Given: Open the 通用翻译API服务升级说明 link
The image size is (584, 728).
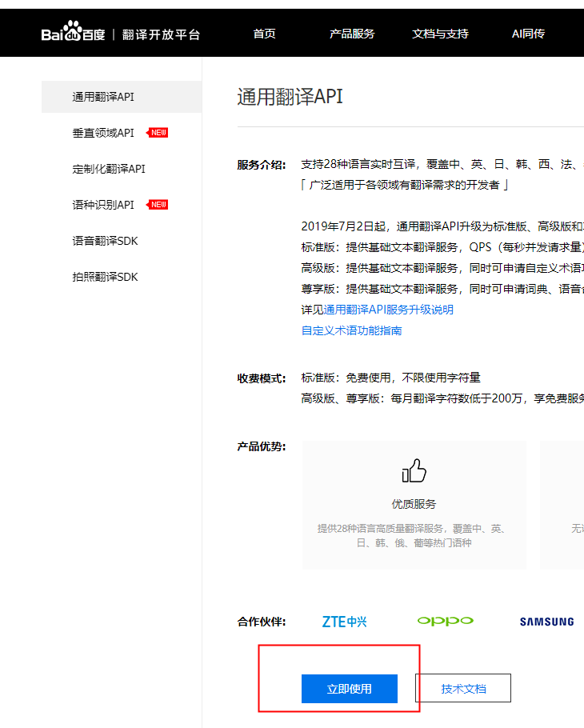Looking at the screenshot, I should pos(388,310).
